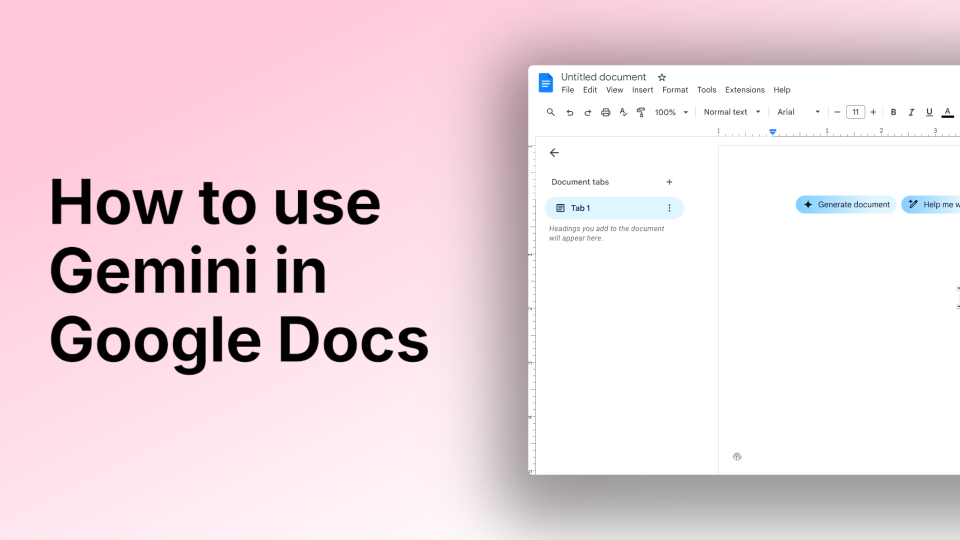Viewport: 960px width, 540px height.
Task: Run spelling and grammar check
Action: [x=623, y=112]
